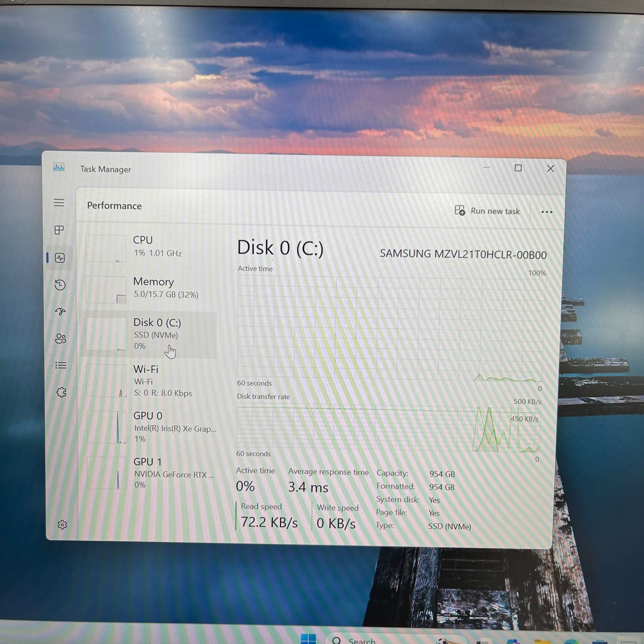The image size is (644, 644).
Task: Open Task Manager Settings gear icon
Action: [x=62, y=525]
